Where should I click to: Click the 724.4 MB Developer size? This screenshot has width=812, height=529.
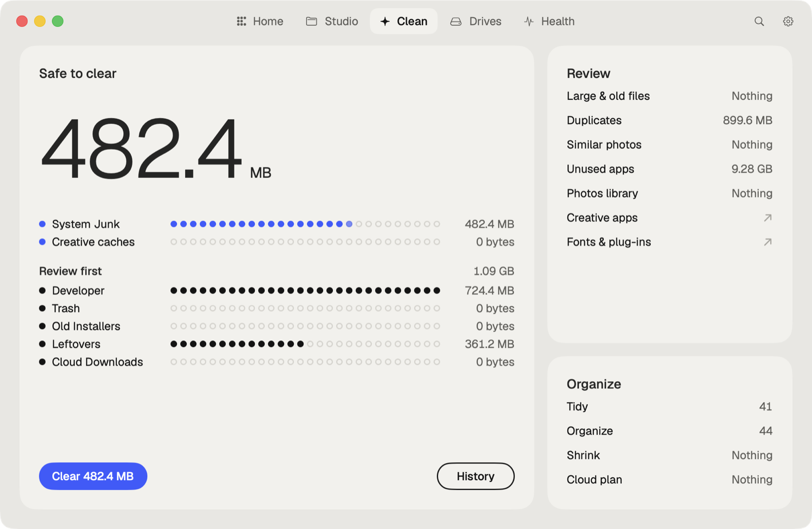489,291
